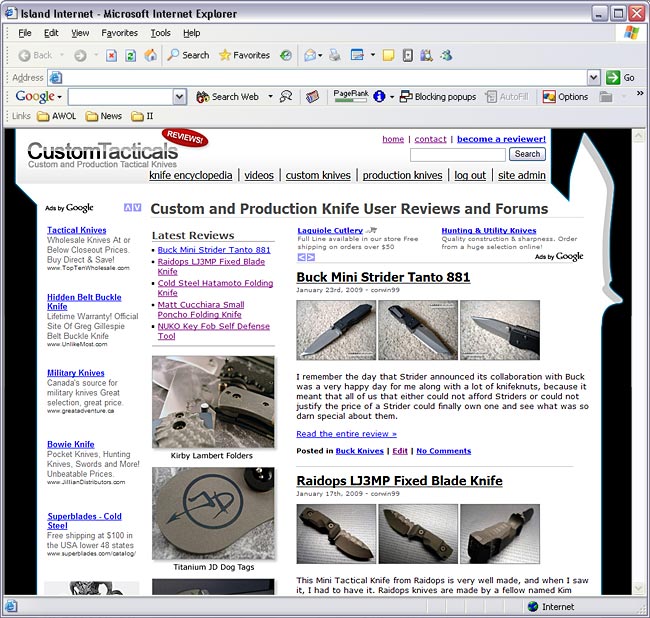Image resolution: width=650 pixels, height=618 pixels.
Task: Click the Ads by Google down arrow
Action: point(137,208)
